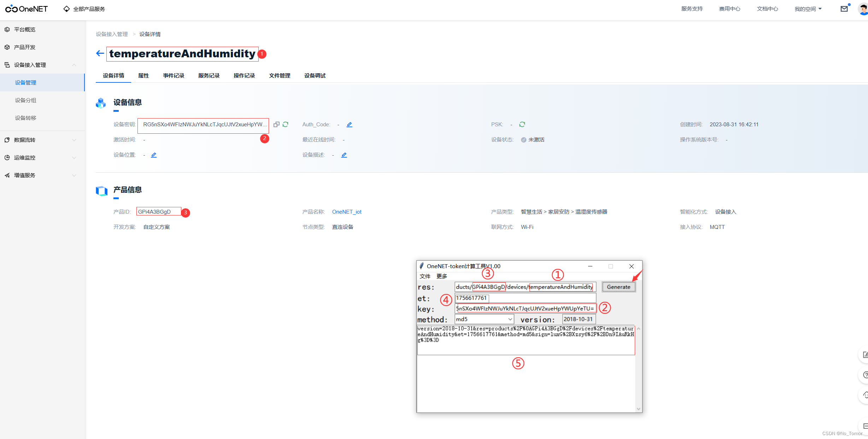Click the product ID GPi4A3BGgD value
The height and width of the screenshot is (439, 868).
click(x=154, y=212)
